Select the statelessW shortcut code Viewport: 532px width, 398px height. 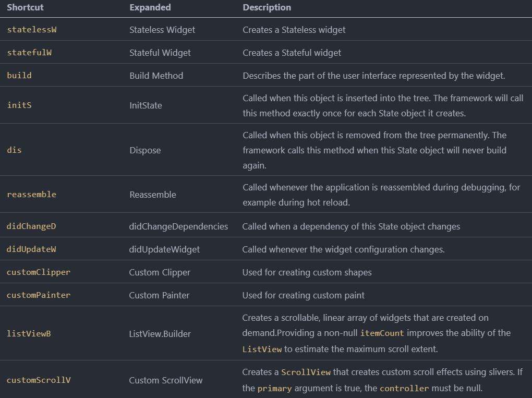pos(32,30)
